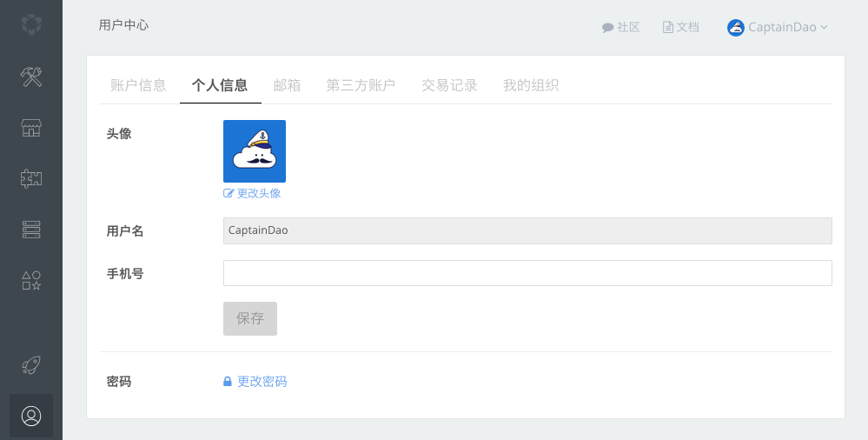
Task: Open the server cluster sidebar icon
Action: [x=31, y=230]
